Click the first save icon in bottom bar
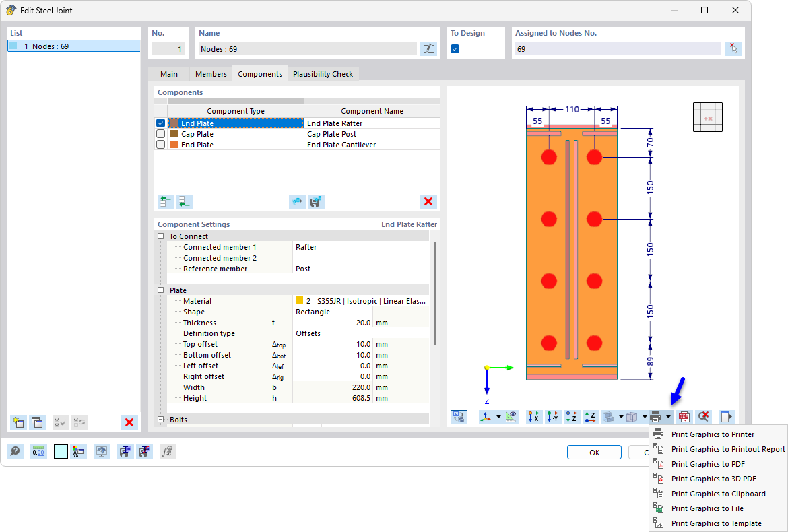This screenshot has width=788, height=532. (125, 451)
